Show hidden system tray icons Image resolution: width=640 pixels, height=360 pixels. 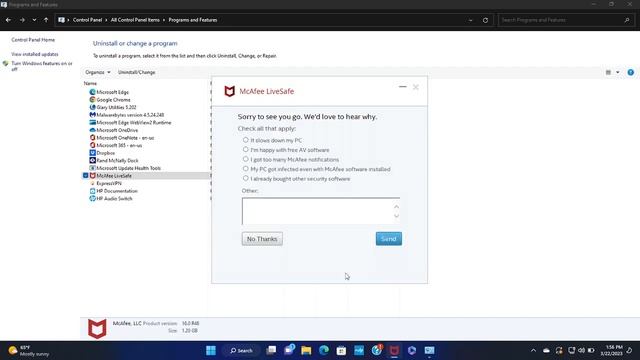(533, 351)
